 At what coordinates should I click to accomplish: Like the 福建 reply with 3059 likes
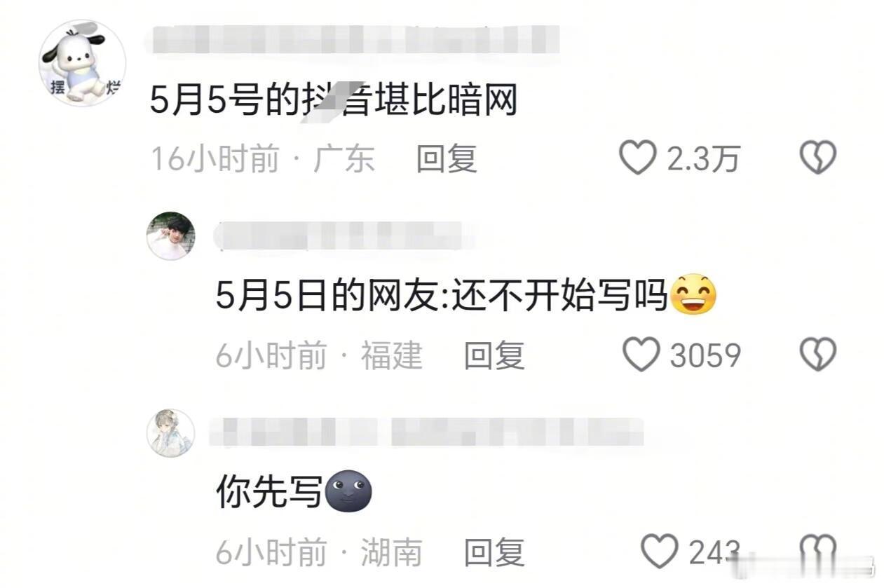[641, 355]
